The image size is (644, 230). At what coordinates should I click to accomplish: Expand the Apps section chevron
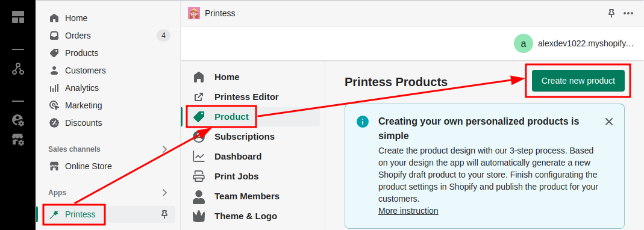pyautogui.click(x=164, y=193)
